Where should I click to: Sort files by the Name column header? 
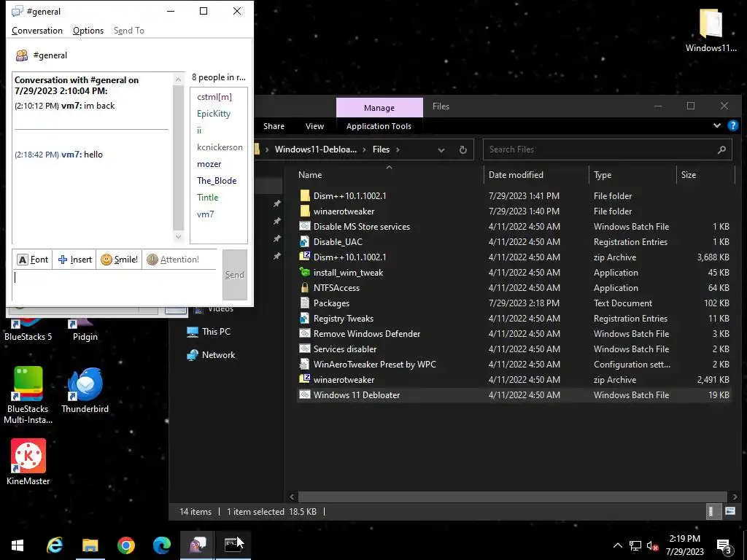click(x=309, y=175)
